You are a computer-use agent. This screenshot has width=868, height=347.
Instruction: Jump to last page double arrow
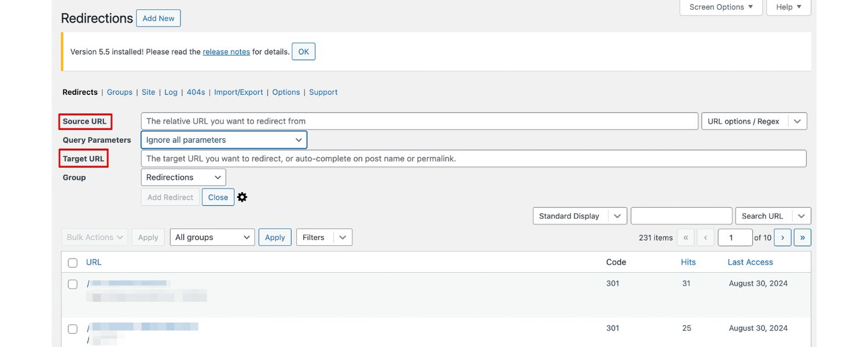point(803,238)
